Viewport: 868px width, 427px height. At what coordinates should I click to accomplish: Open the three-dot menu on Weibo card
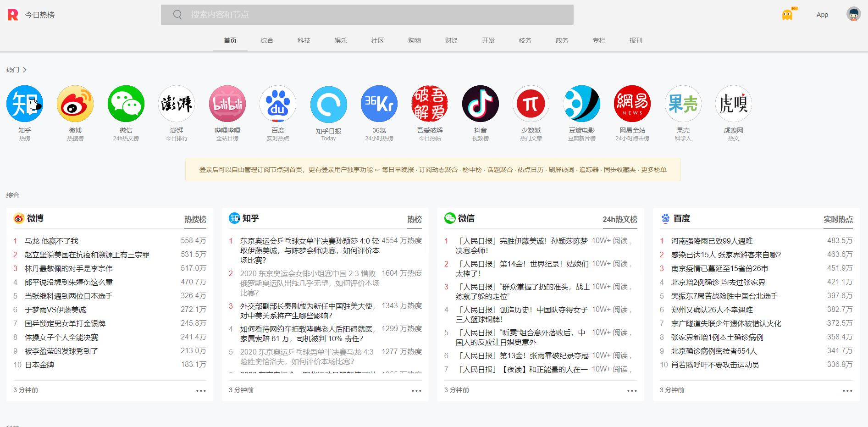(x=201, y=391)
